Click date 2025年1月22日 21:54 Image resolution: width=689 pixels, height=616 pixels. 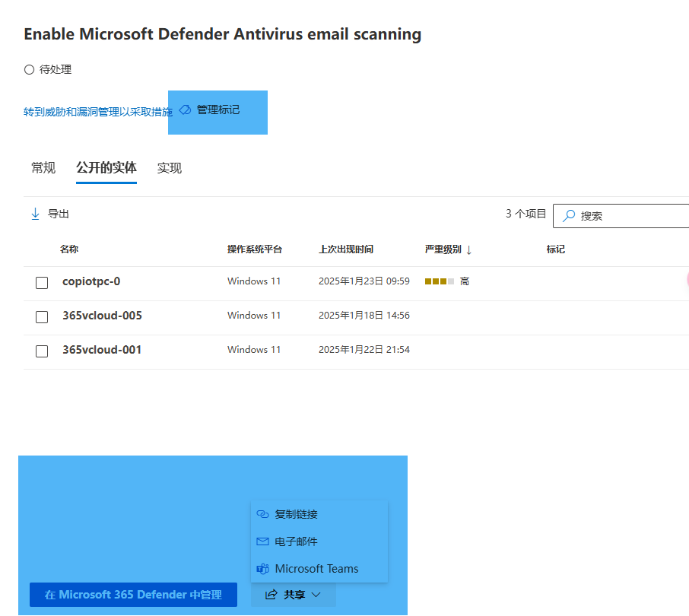(x=364, y=350)
